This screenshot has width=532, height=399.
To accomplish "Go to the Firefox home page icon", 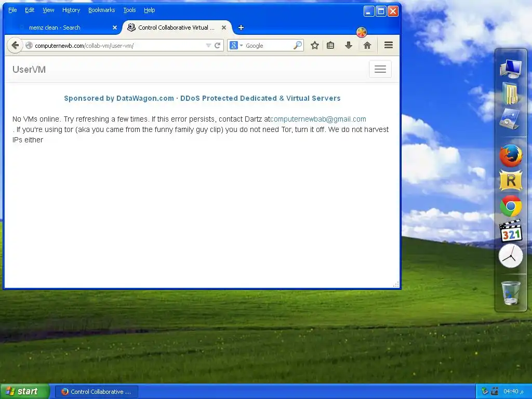I will click(x=367, y=46).
